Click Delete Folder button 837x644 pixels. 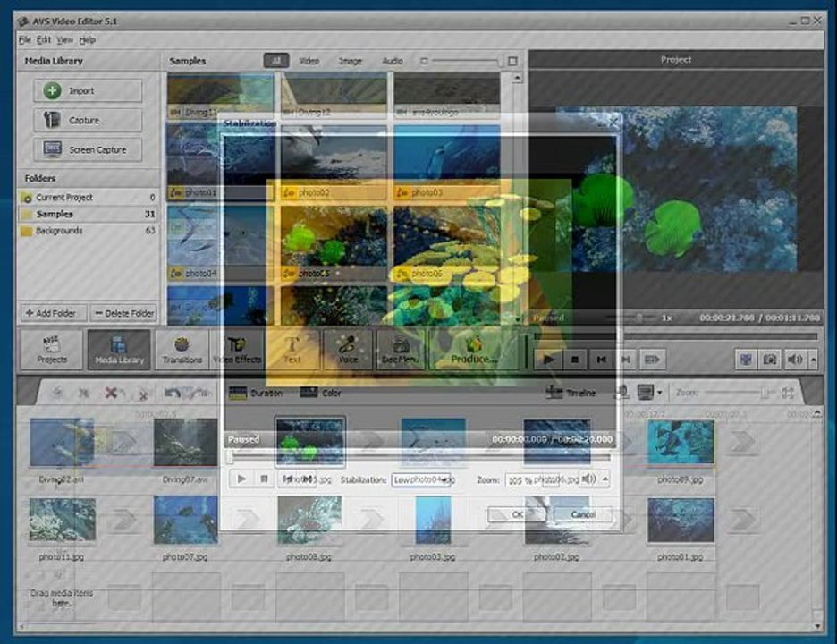coord(123,313)
